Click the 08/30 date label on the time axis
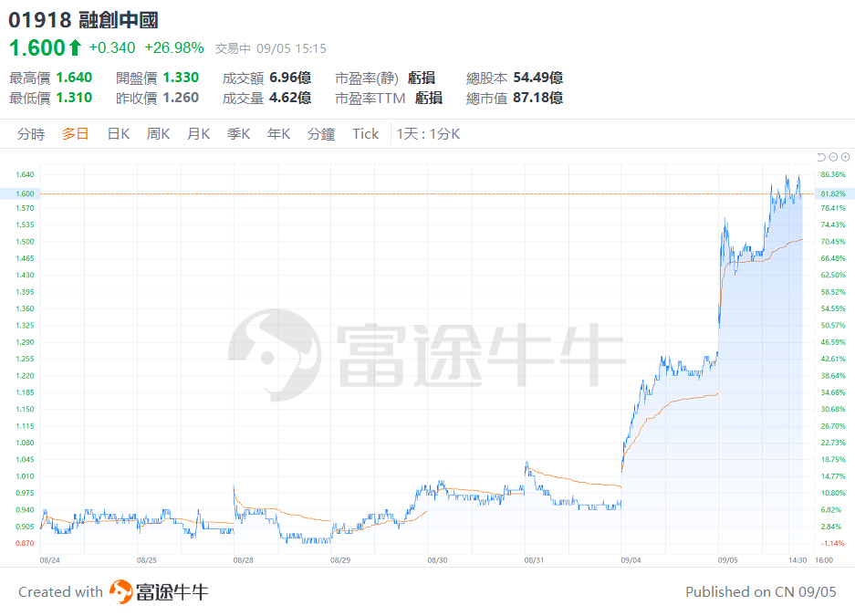This screenshot has height=616, width=855. click(x=437, y=560)
